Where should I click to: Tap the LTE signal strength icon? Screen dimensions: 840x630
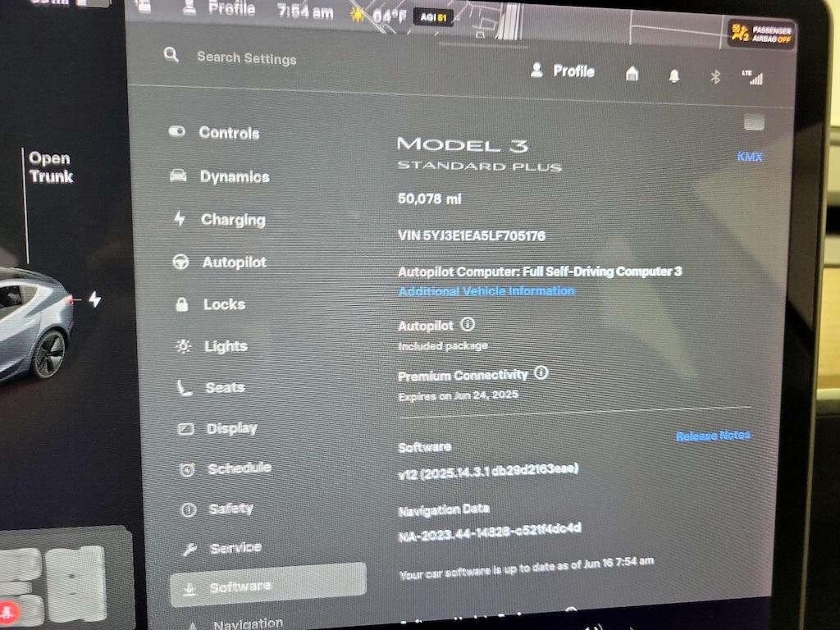pos(753,78)
